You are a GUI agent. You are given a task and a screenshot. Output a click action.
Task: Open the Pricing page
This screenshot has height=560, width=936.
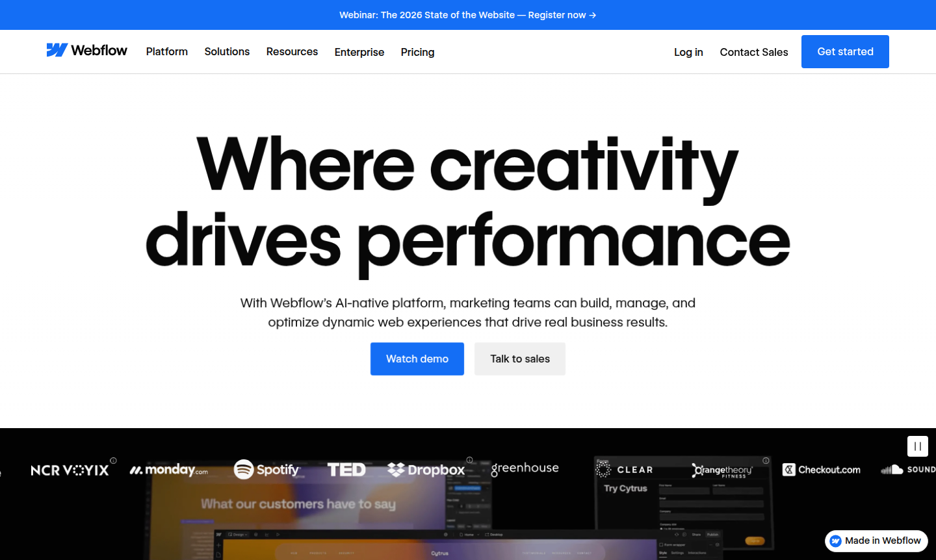pos(417,52)
